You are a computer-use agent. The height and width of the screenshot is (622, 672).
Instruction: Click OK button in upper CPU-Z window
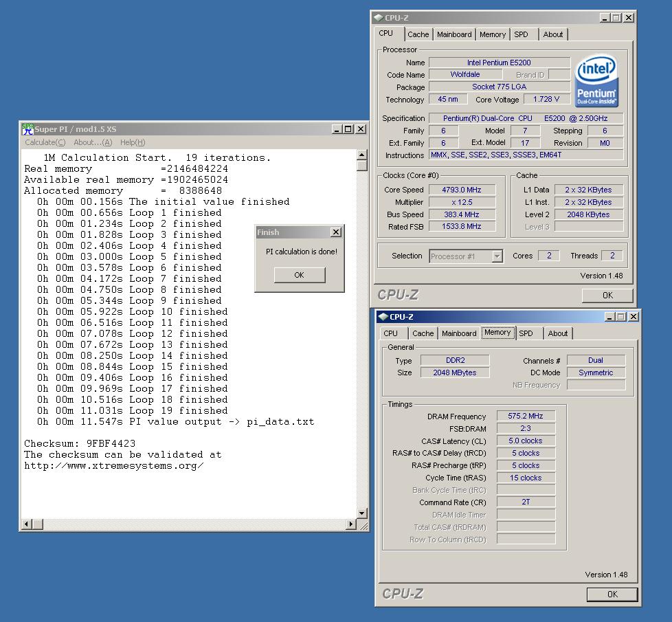(607, 296)
